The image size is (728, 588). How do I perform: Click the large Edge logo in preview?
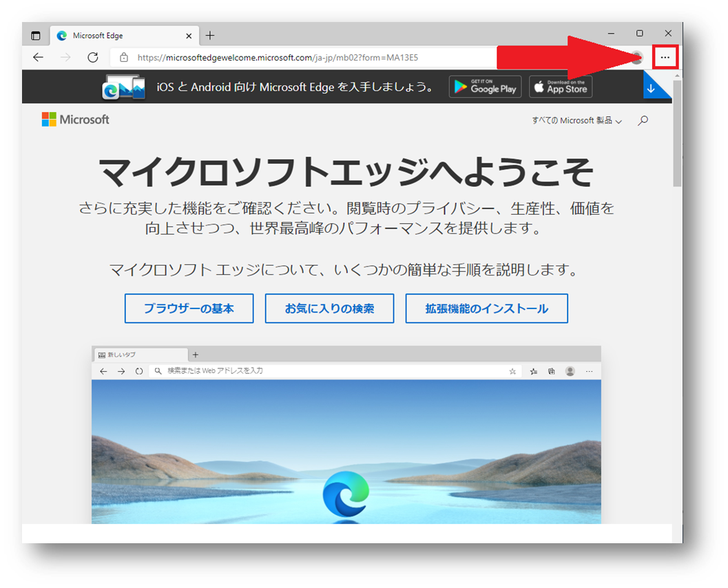pyautogui.click(x=346, y=494)
